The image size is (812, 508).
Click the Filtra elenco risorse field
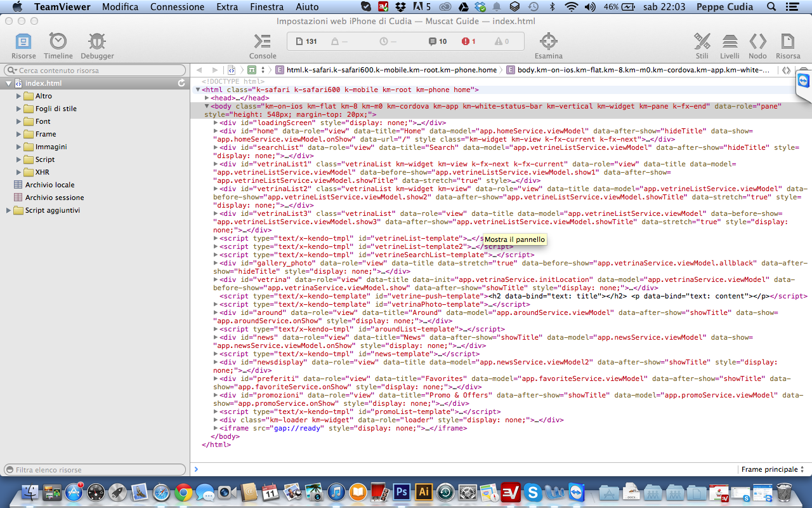click(95, 470)
